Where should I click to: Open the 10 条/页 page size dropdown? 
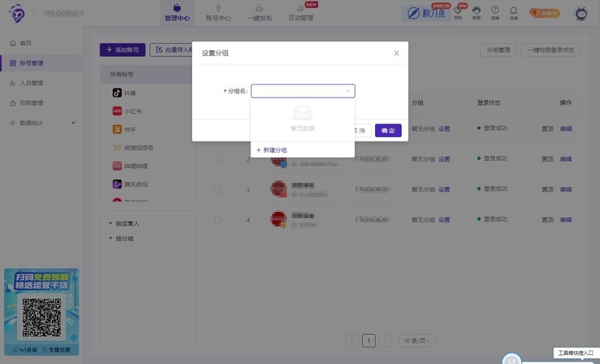click(417, 341)
